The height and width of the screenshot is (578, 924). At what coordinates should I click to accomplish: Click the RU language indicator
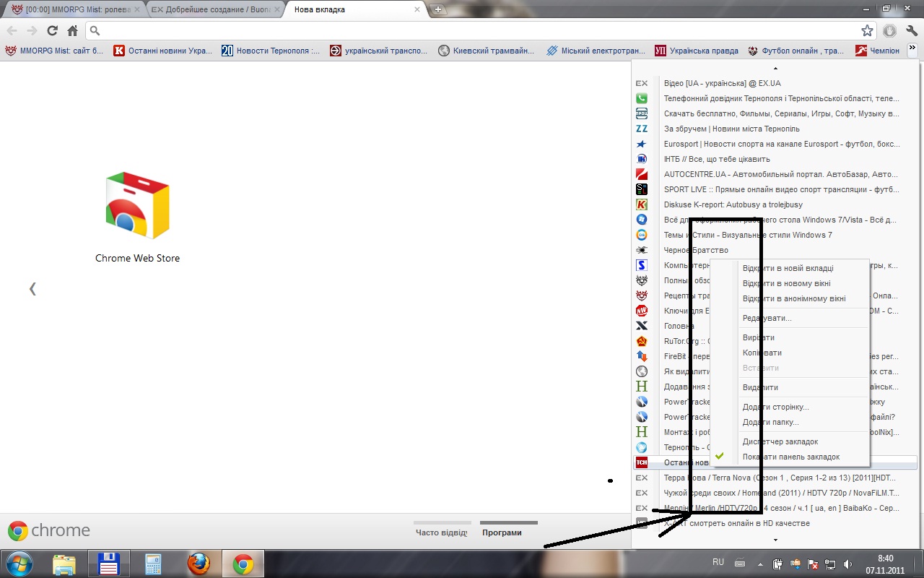(718, 562)
